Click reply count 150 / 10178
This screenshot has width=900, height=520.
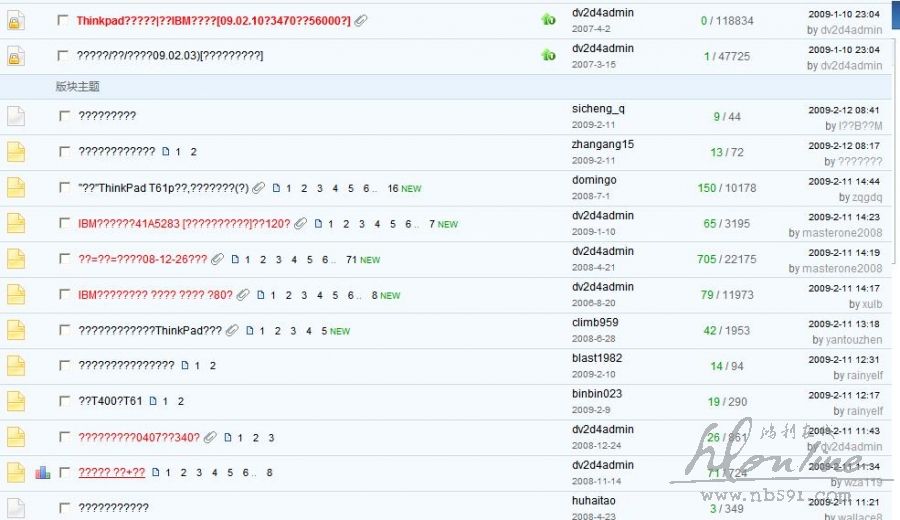(727, 188)
